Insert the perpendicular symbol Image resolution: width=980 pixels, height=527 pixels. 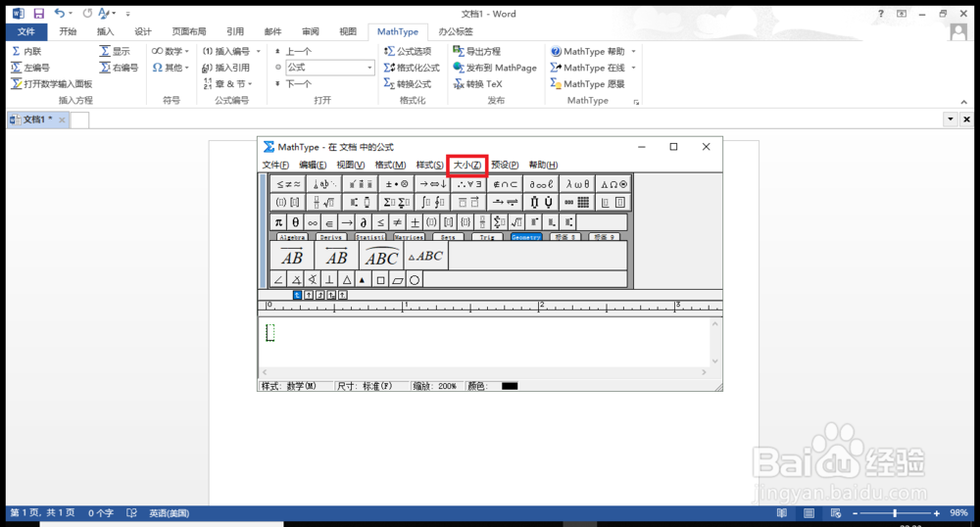(329, 280)
